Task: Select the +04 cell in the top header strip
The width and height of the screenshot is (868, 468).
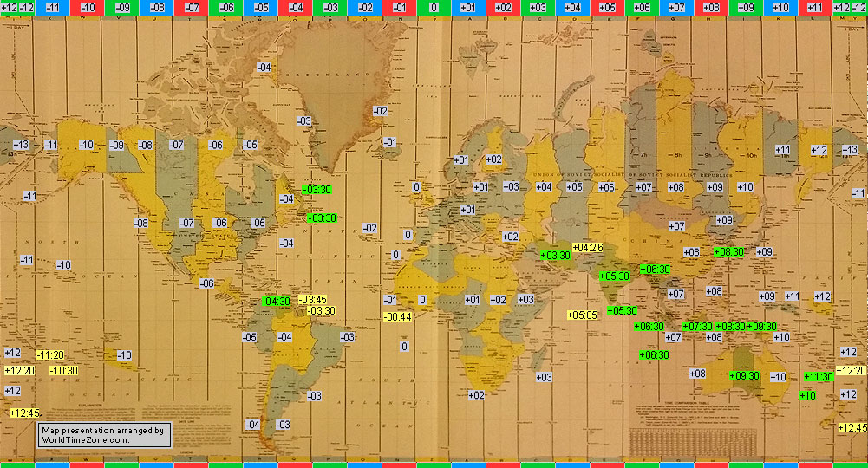Action: (x=572, y=7)
